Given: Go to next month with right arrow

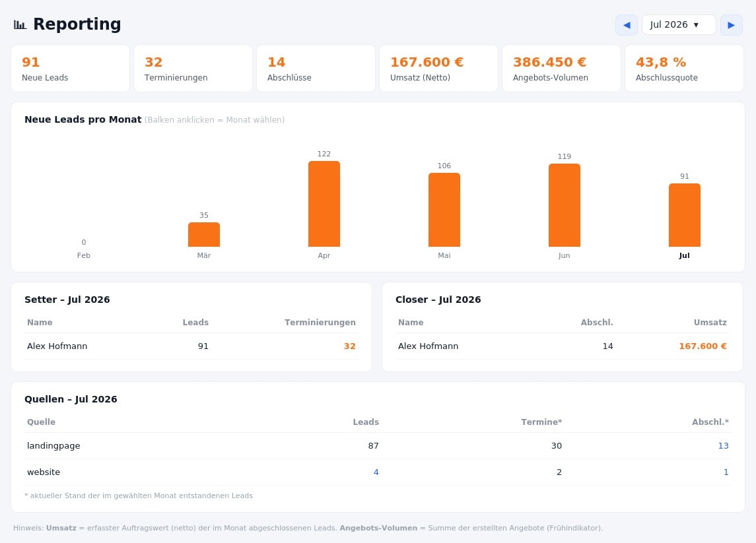Looking at the screenshot, I should [732, 25].
